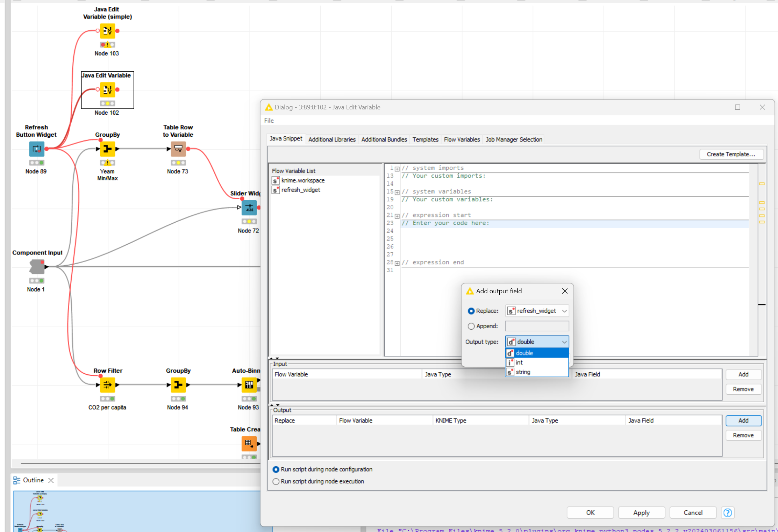Click the Slider Widget node icon
This screenshot has width=778, height=532.
coord(249,208)
